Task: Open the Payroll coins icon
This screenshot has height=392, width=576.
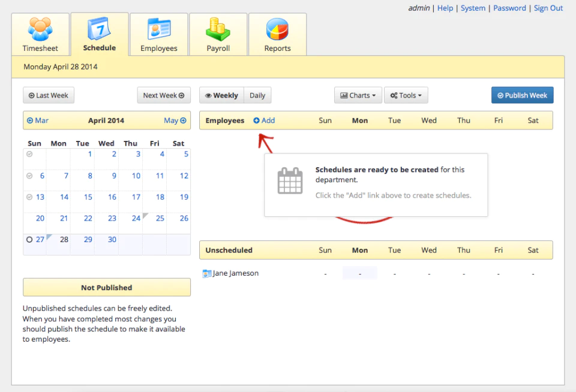Action: click(x=218, y=29)
